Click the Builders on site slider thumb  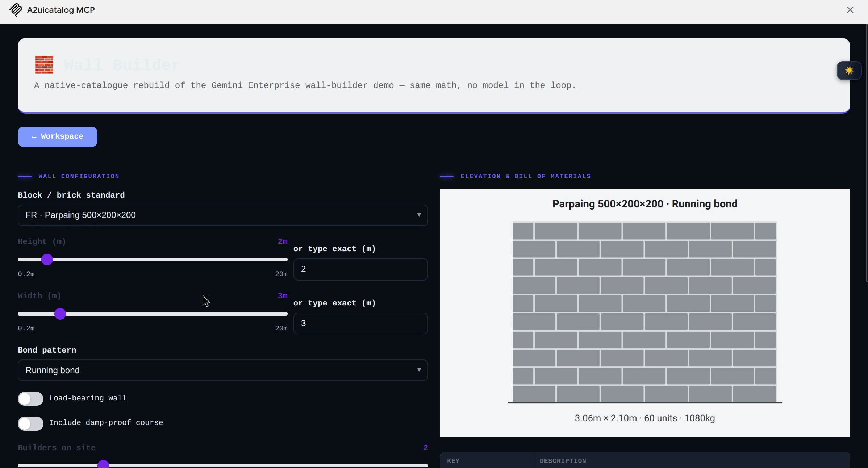[103, 465]
